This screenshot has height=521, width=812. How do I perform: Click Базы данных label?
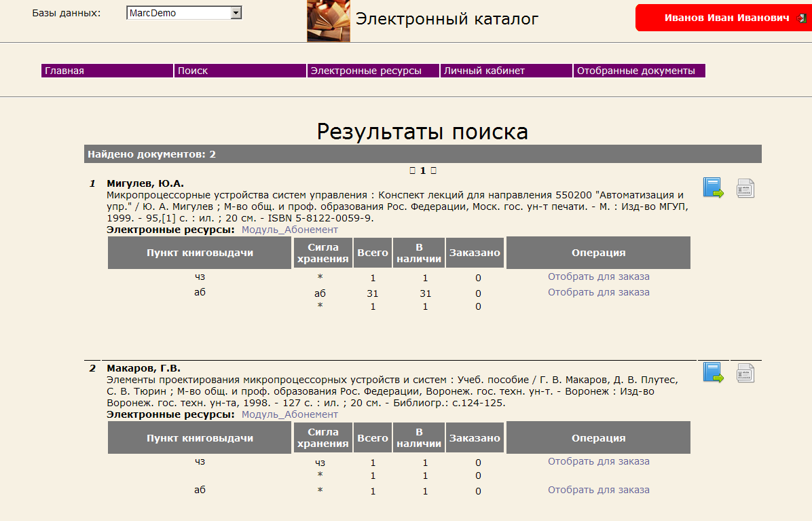point(67,13)
